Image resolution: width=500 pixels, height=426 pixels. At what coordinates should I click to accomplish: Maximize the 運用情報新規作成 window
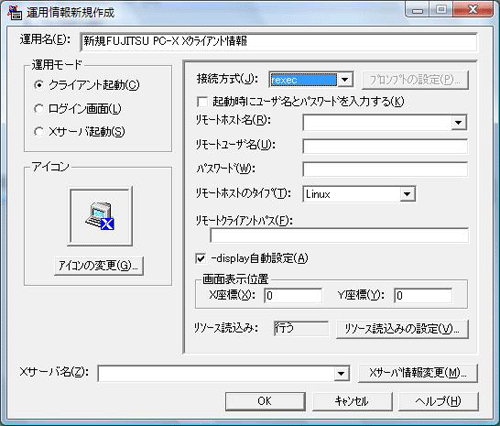click(441, 10)
